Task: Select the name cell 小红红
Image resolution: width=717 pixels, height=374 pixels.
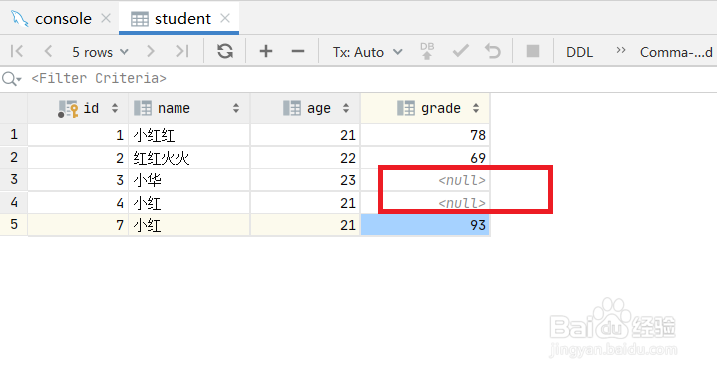Action: click(189, 135)
